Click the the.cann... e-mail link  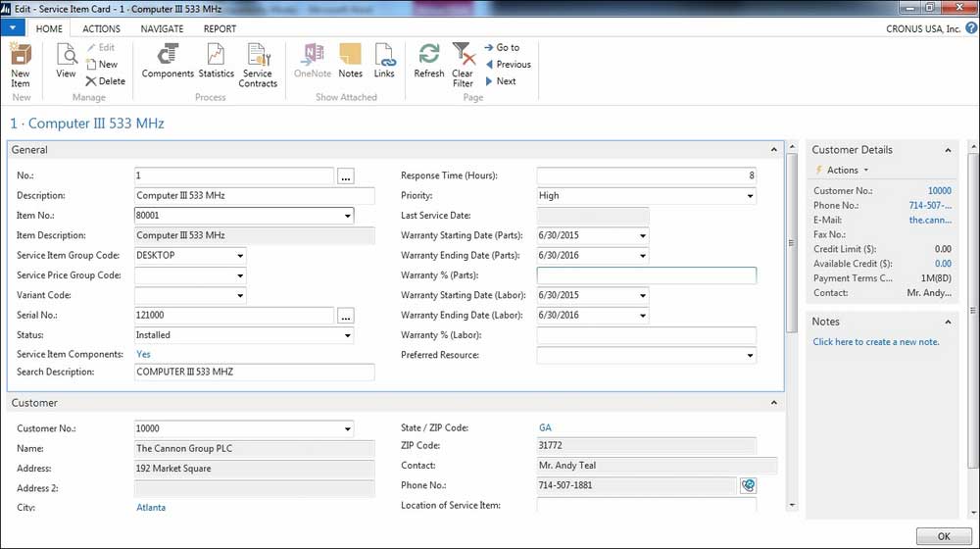pos(930,221)
